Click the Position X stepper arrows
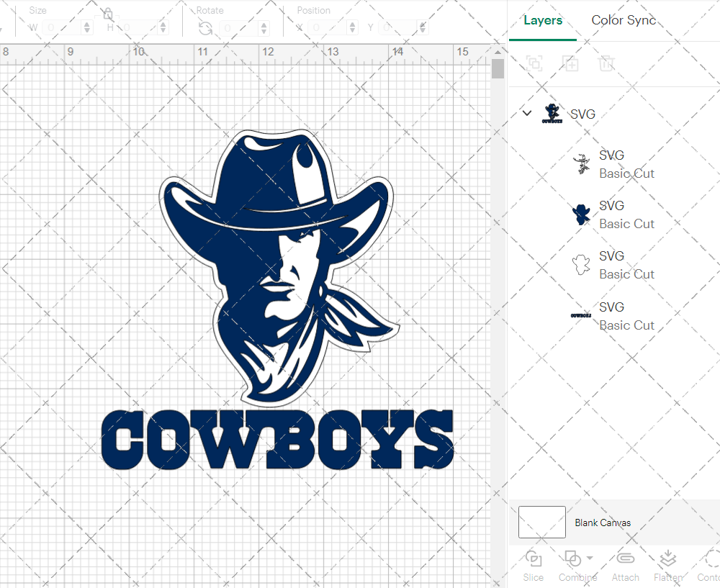The width and height of the screenshot is (720, 588). 352,27
